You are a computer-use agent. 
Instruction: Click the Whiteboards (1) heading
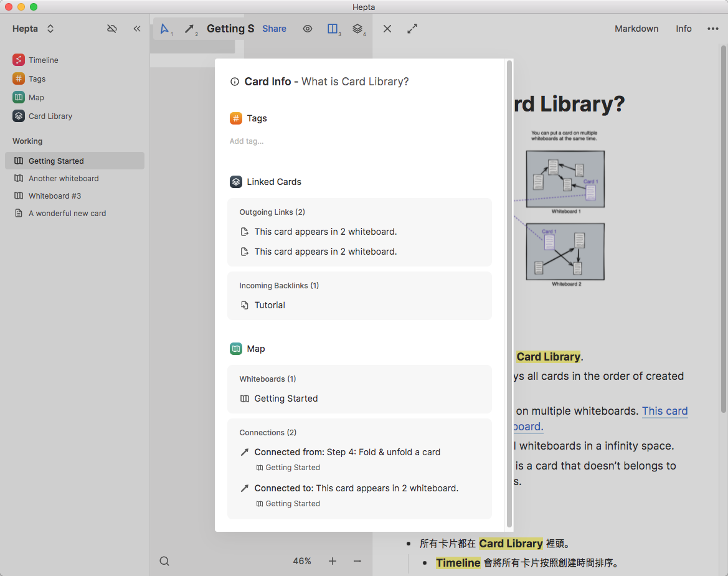pos(267,379)
